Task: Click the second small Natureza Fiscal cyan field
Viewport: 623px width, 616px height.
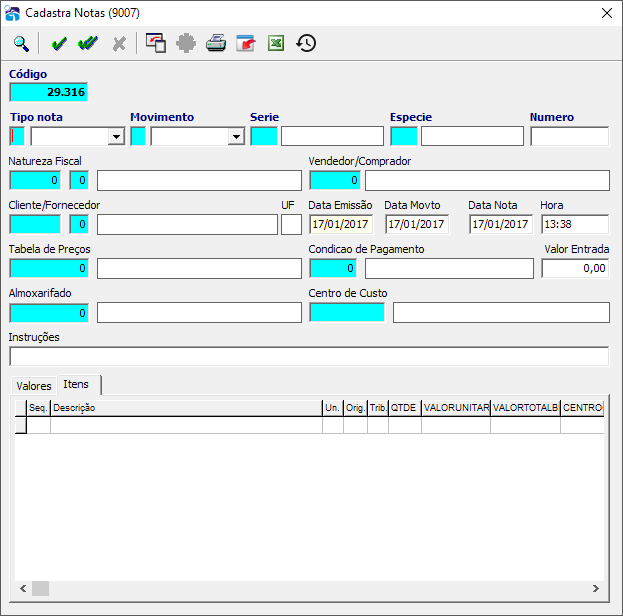Action: (79, 180)
